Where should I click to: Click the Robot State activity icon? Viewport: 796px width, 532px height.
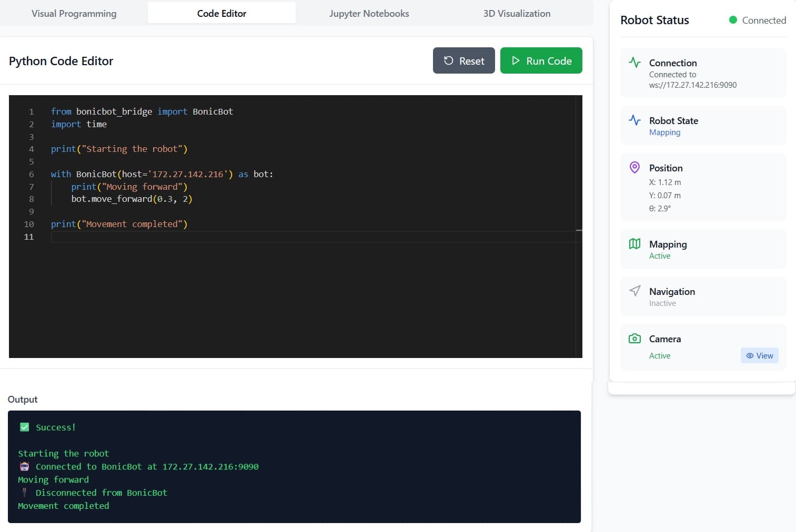(634, 119)
